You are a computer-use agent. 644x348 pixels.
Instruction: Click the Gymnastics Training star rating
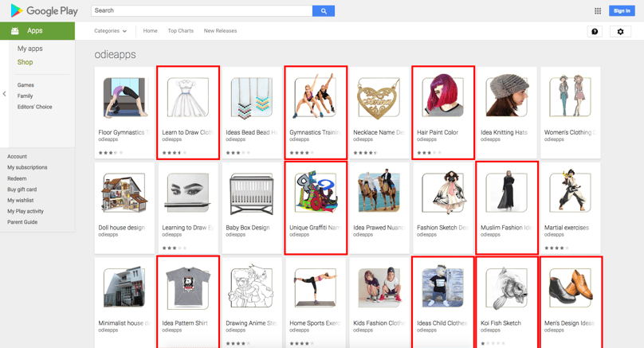pyautogui.click(x=301, y=153)
